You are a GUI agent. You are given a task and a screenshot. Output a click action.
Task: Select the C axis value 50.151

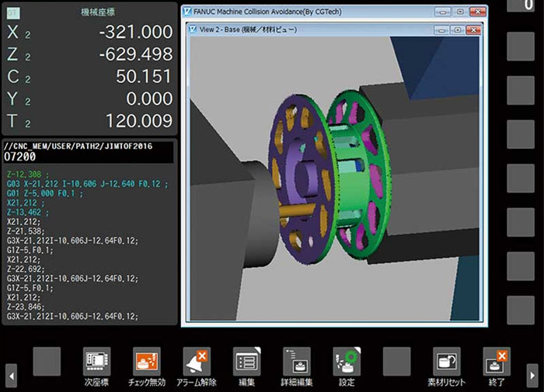(144, 77)
